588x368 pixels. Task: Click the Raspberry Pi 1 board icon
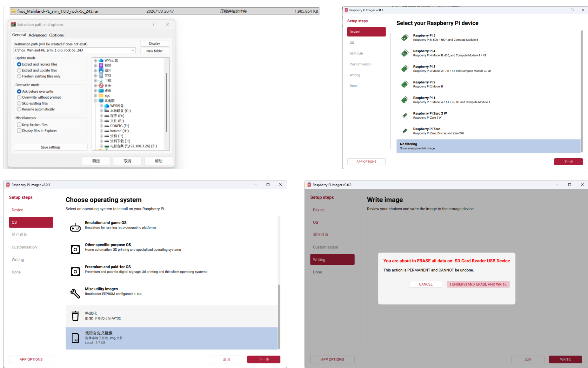pos(405,100)
